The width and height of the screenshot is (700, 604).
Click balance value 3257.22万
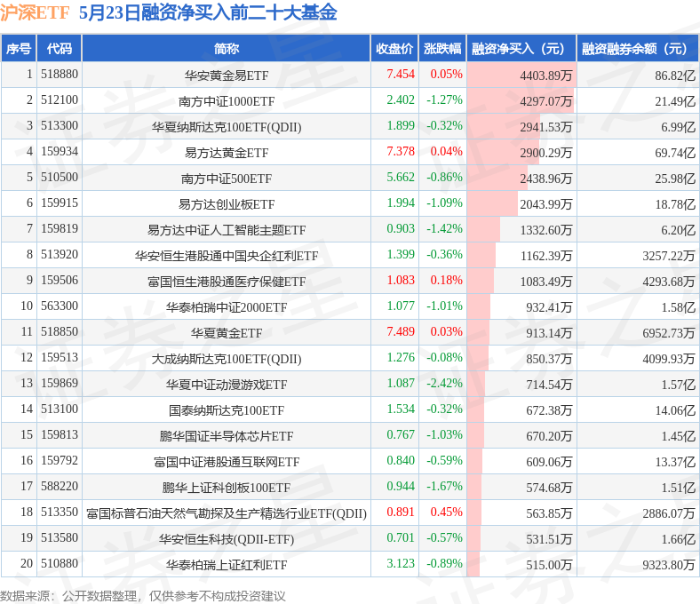click(668, 256)
